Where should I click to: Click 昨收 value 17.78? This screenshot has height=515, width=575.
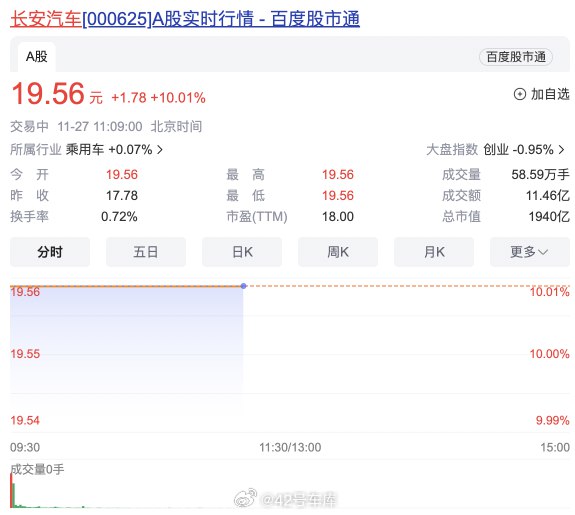122,196
